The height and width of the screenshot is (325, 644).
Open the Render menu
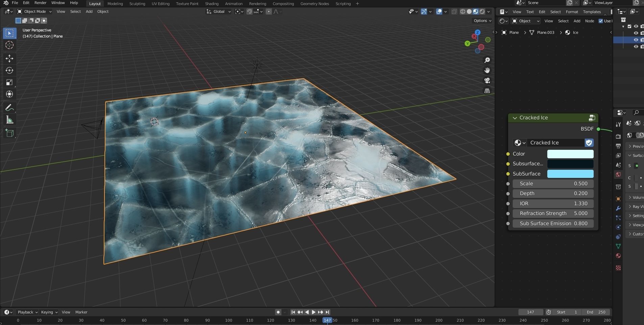coord(40,3)
